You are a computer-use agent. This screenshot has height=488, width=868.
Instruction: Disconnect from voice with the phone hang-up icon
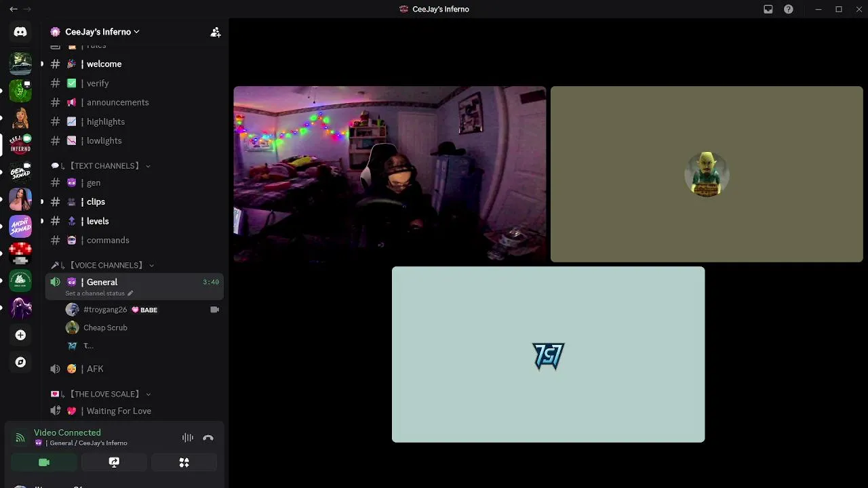click(208, 438)
